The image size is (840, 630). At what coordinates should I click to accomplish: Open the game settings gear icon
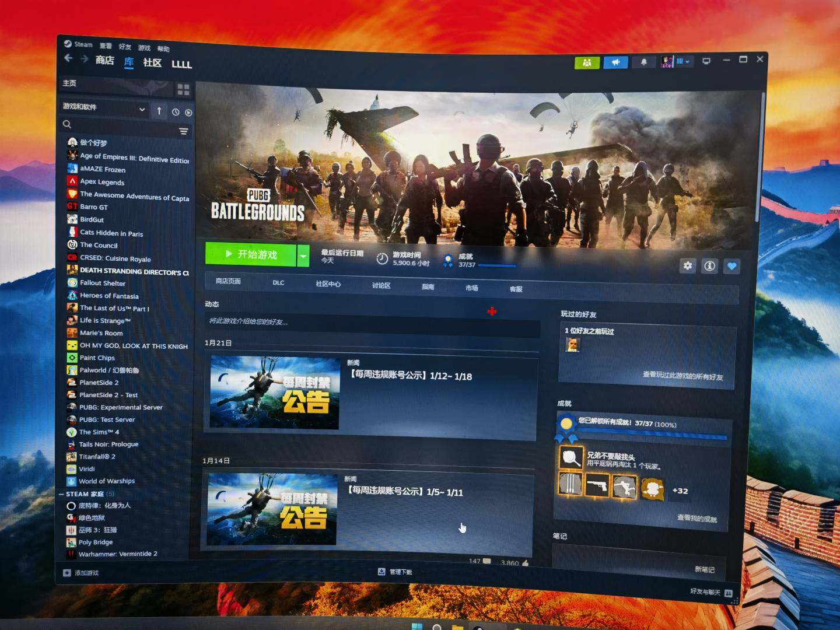pos(688,266)
